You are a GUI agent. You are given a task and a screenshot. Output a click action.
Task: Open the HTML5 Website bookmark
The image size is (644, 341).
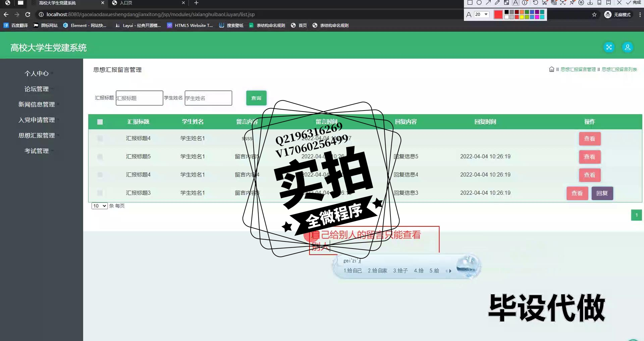[x=190, y=25]
